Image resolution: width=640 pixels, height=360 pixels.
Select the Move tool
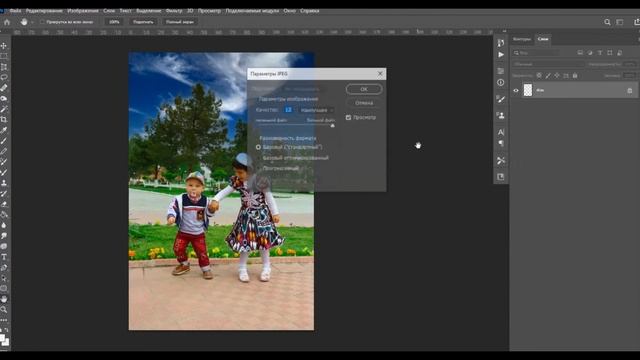[4, 46]
